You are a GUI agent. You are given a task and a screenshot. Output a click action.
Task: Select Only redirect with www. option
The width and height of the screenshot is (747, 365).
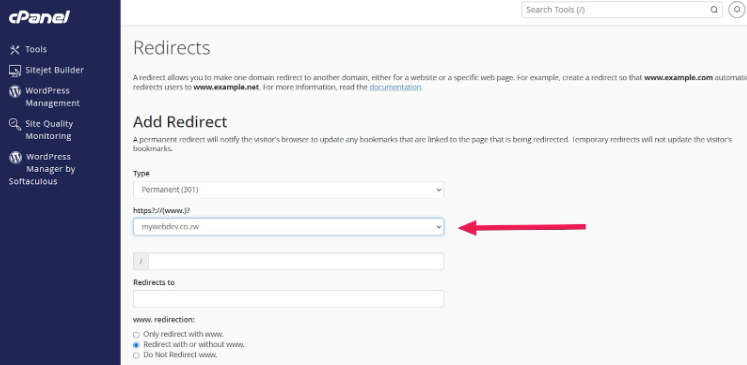[x=136, y=335]
